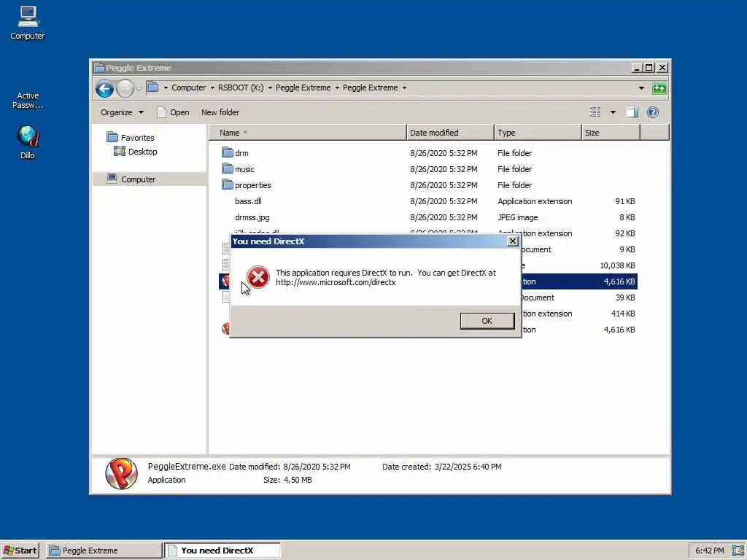Click the 91 KB size cell

624,201
